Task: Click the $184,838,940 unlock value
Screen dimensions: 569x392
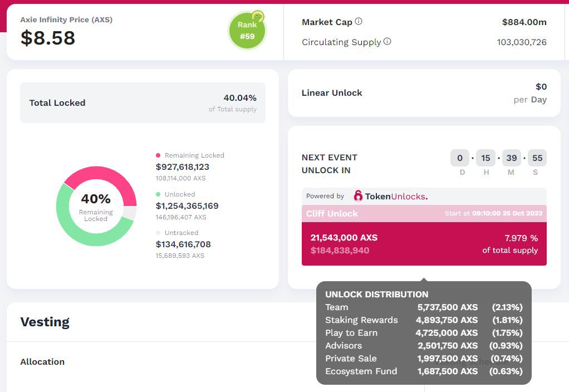Action: click(340, 251)
